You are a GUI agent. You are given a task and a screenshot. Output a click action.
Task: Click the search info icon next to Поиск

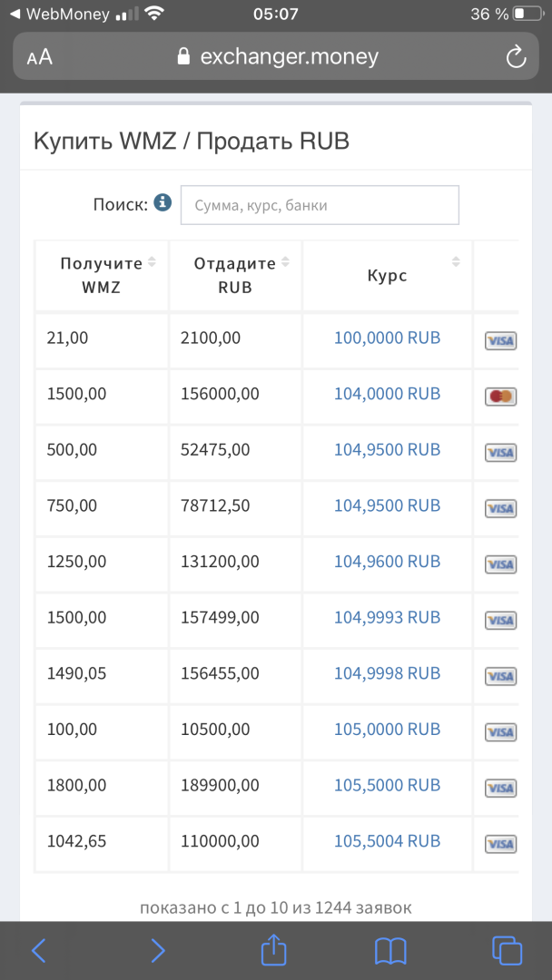pos(163,202)
